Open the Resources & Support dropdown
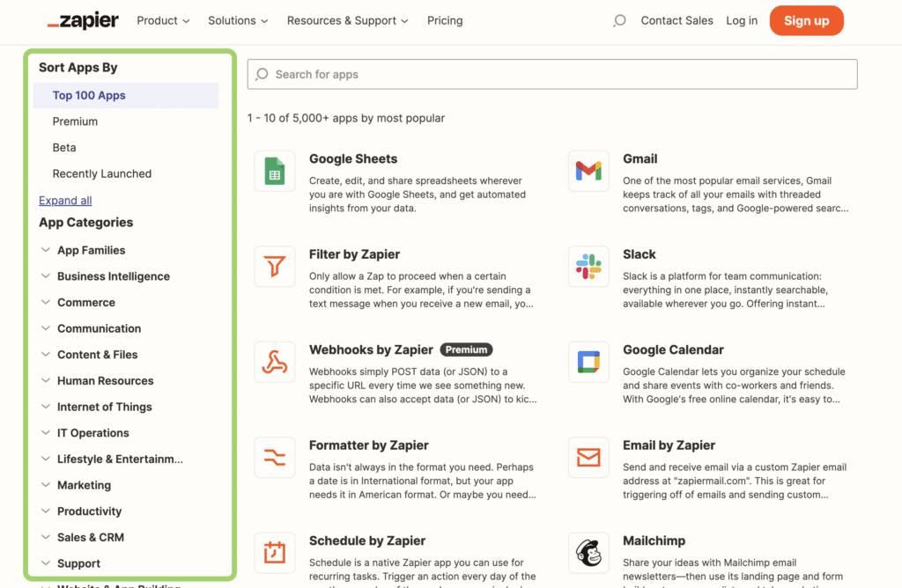Image resolution: width=902 pixels, height=588 pixels. [x=347, y=21]
